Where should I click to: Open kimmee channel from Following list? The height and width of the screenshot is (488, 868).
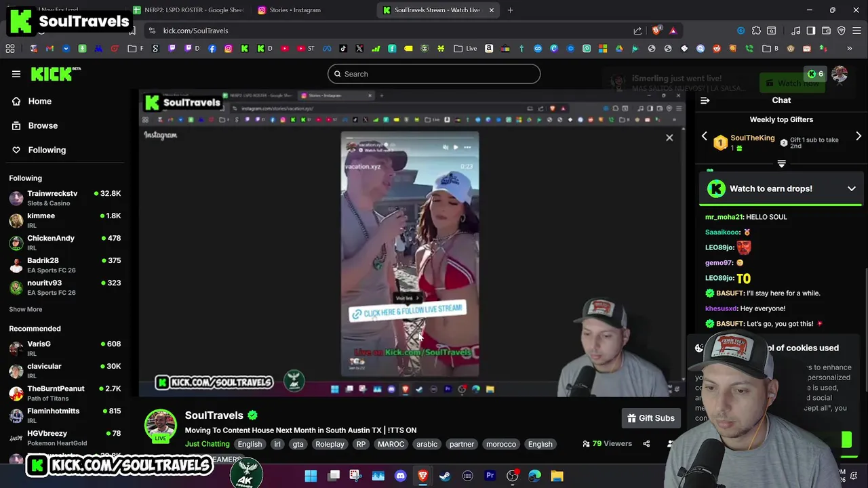click(x=65, y=220)
